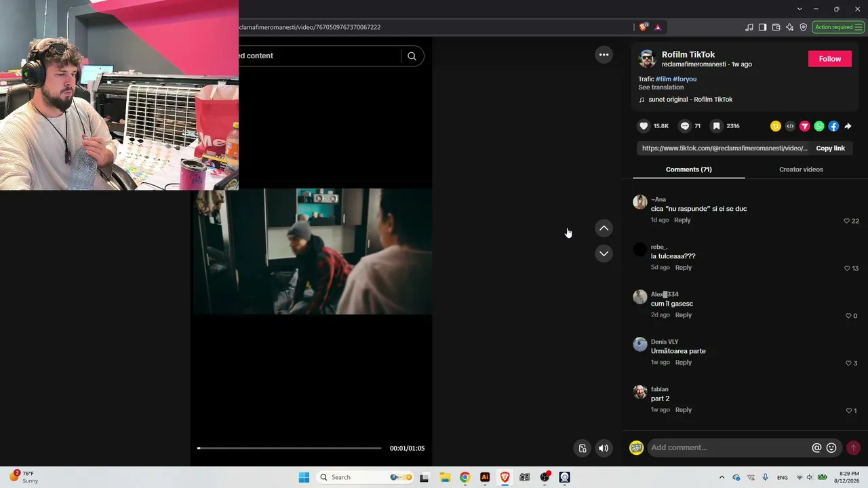Open the #foryou hashtag
Viewport: 868px width, 488px height.
[685, 79]
